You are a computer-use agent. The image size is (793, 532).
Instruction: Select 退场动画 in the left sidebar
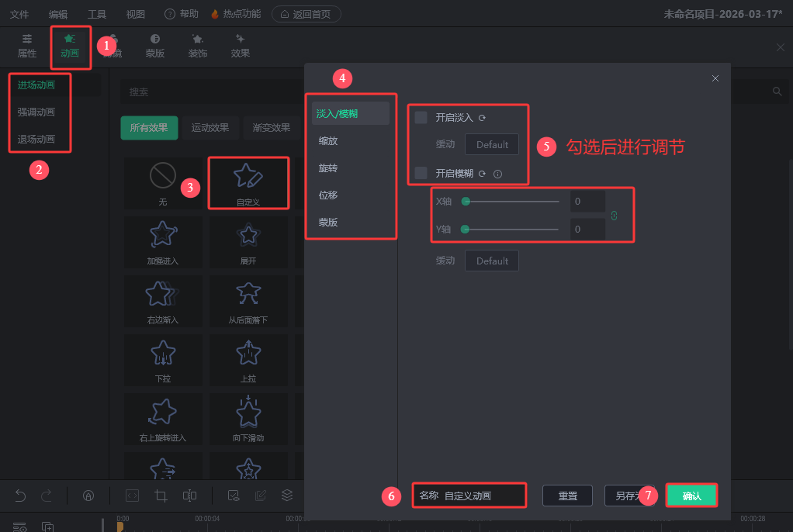(x=36, y=140)
